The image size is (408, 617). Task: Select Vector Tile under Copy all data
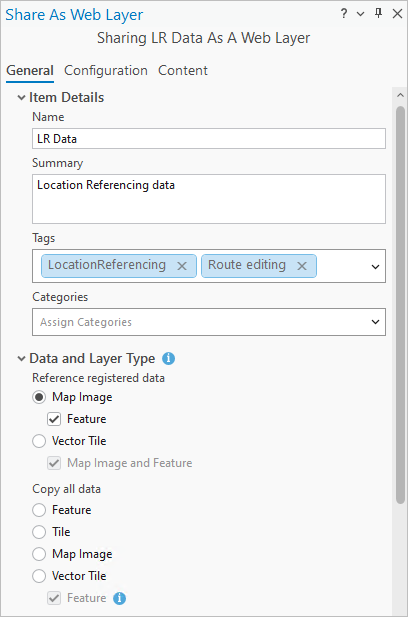(39, 576)
